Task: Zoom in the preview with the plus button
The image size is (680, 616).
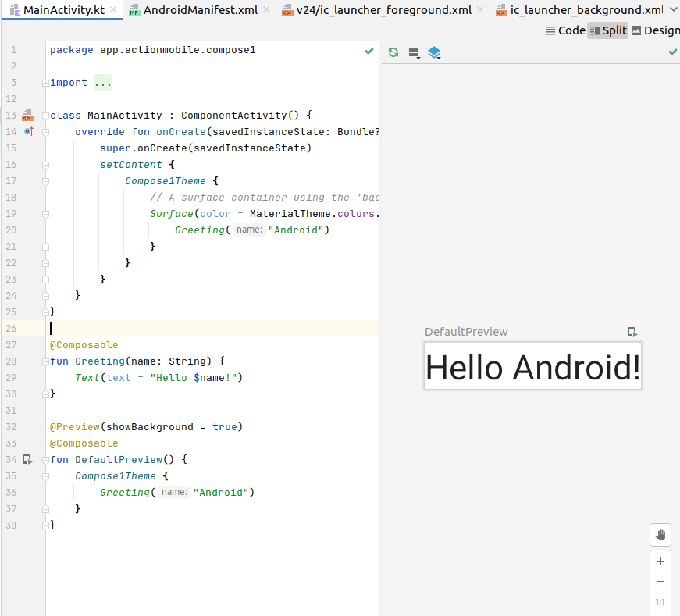Action: 660,561
